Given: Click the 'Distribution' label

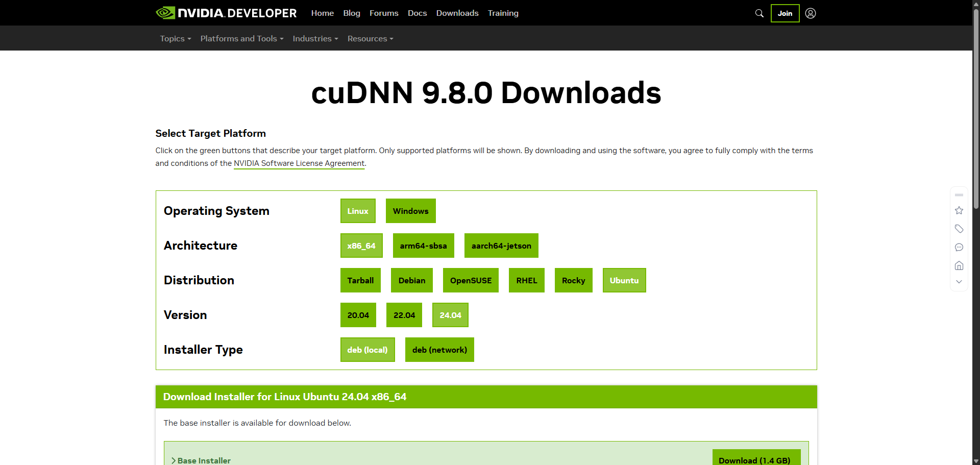Looking at the screenshot, I should point(199,280).
